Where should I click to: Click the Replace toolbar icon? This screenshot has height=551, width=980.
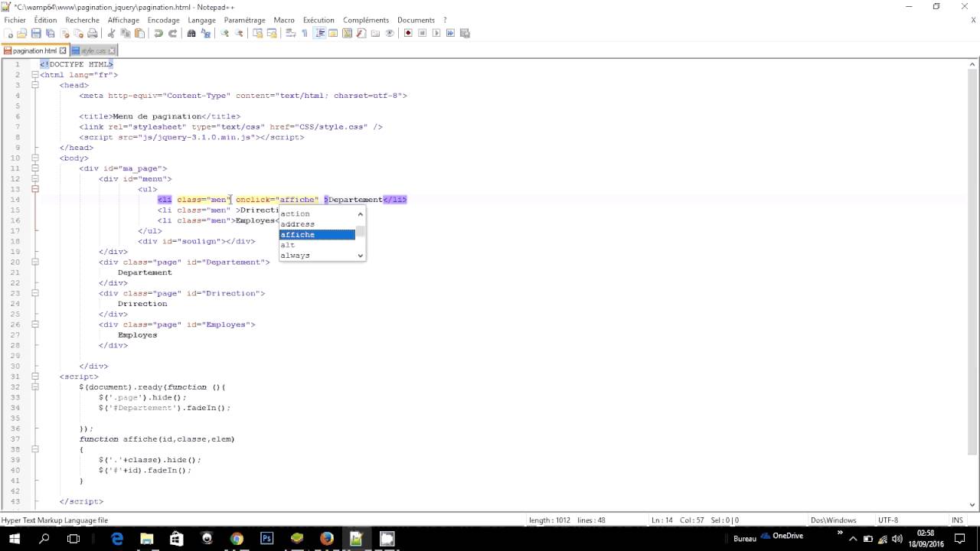205,33
